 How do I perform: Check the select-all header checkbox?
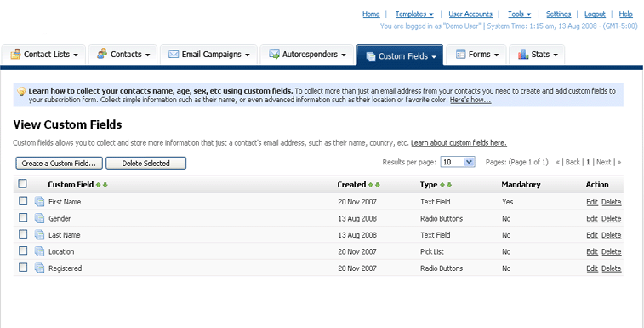pyautogui.click(x=23, y=183)
